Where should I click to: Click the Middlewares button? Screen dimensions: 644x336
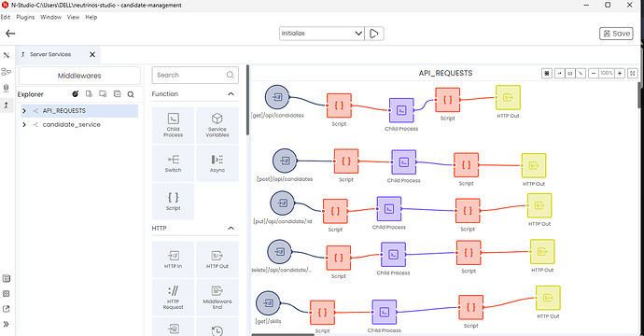79,76
